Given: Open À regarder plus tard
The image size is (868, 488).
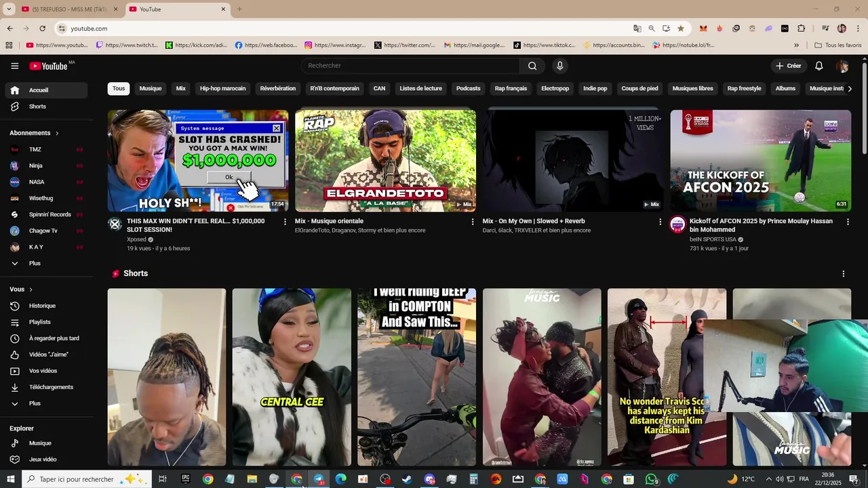Looking at the screenshot, I should (46, 338).
